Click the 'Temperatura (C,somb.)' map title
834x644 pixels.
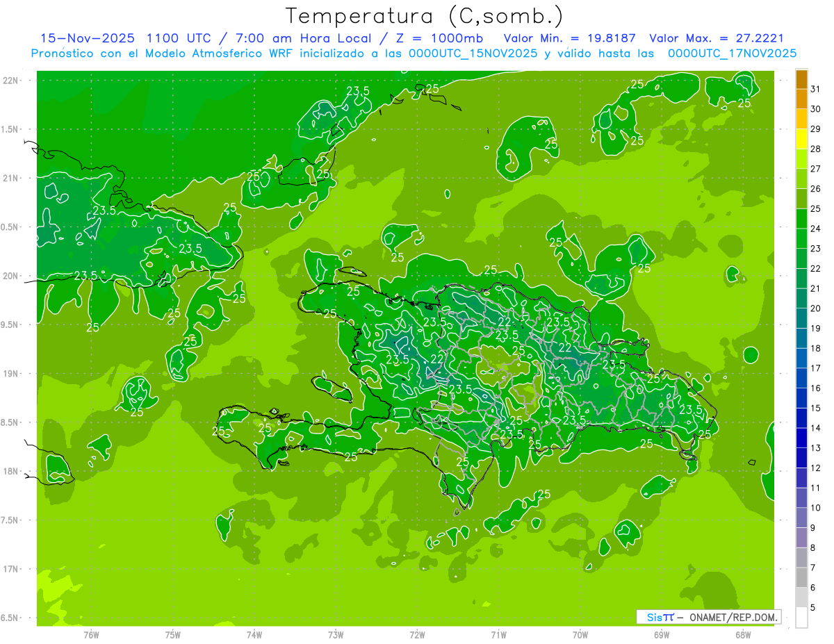click(x=425, y=16)
